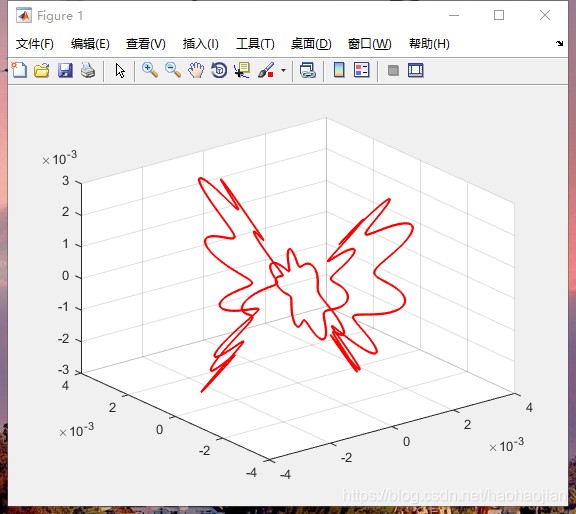
Task: Open a file with the folder icon
Action: [42, 70]
